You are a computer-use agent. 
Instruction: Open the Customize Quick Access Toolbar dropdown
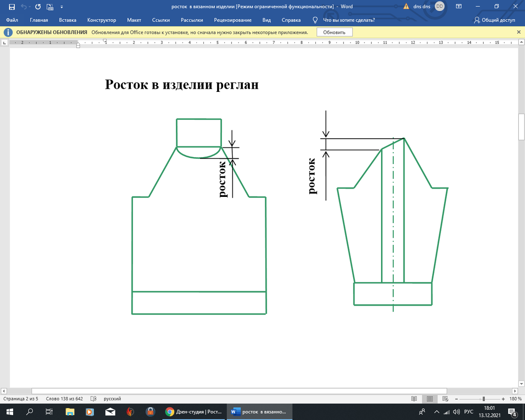61,7
